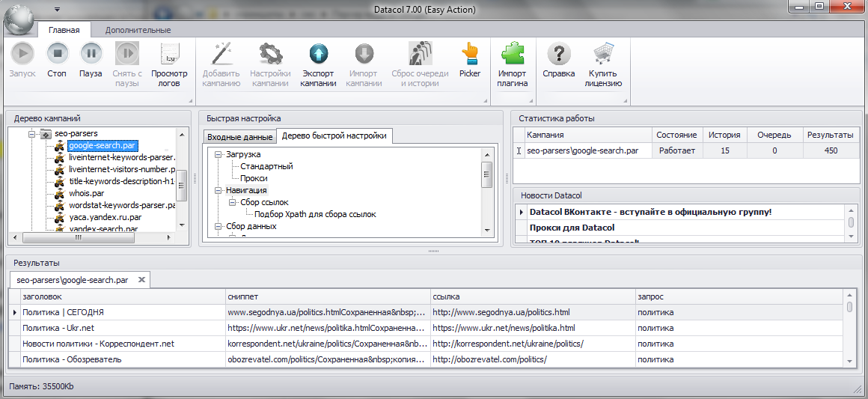This screenshot has height=399, width=868.
Task: Open quick access toolbar dropdown arrow
Action: point(57,10)
